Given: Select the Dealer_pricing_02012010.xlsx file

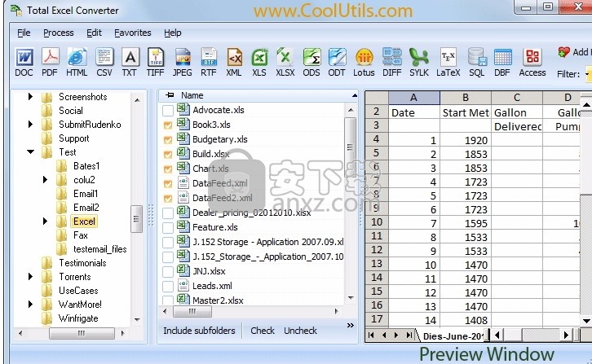Looking at the screenshot, I should [251, 213].
